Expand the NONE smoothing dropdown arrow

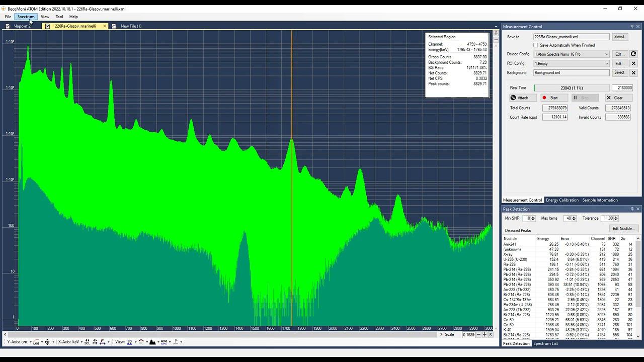pos(170,342)
